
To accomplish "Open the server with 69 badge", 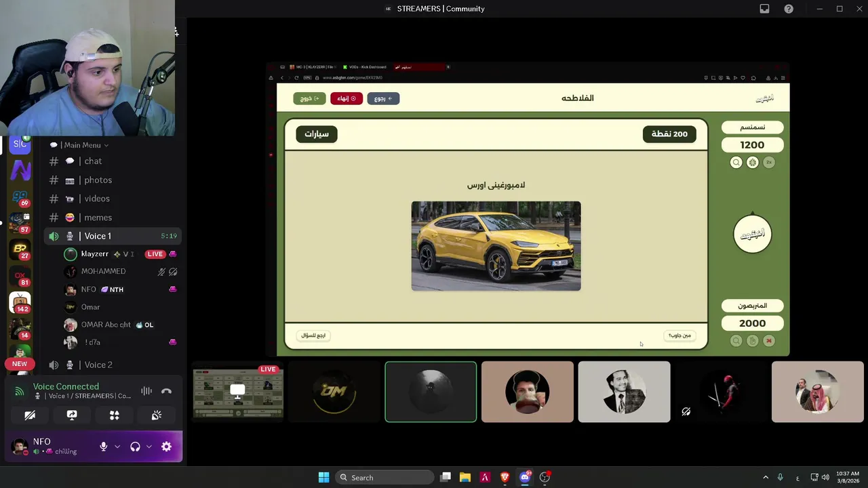I will point(20,197).
